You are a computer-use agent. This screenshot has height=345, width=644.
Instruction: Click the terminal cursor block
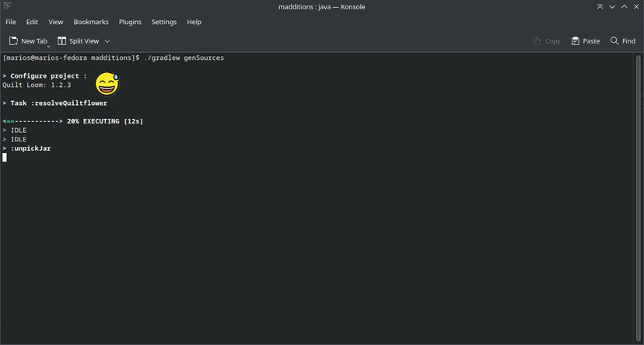pyautogui.click(x=5, y=157)
